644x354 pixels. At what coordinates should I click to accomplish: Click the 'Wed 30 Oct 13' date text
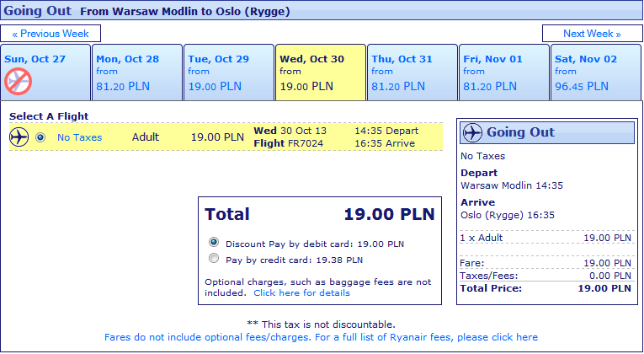tap(290, 131)
